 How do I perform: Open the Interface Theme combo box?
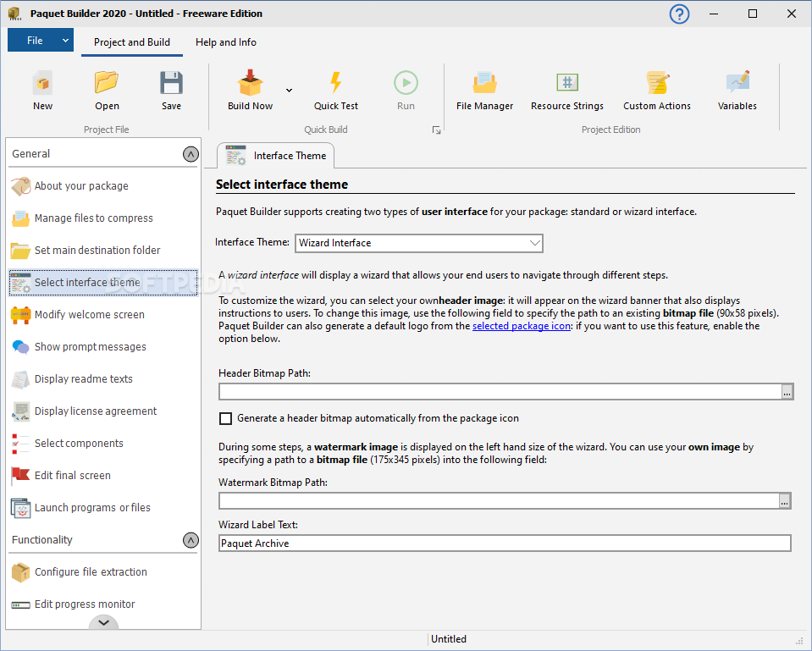[419, 243]
